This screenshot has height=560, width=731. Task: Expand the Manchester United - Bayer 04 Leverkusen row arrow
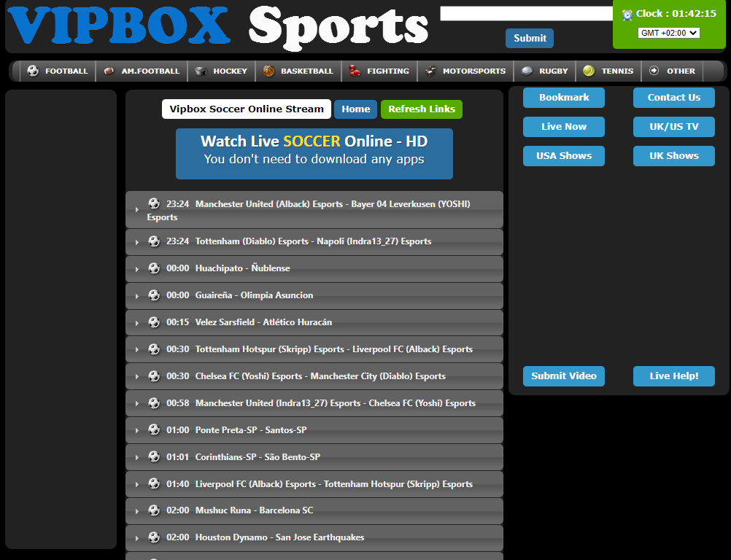pos(136,210)
